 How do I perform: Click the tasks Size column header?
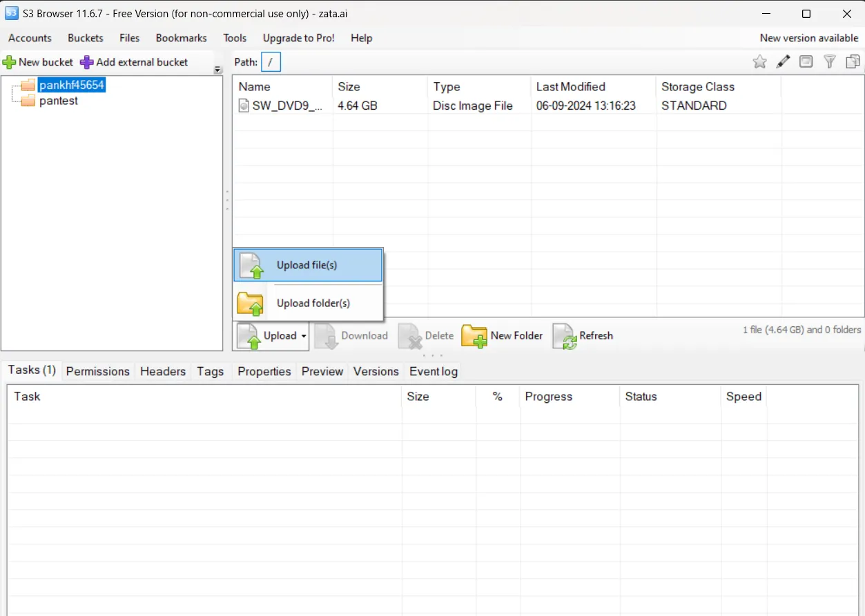click(x=439, y=397)
